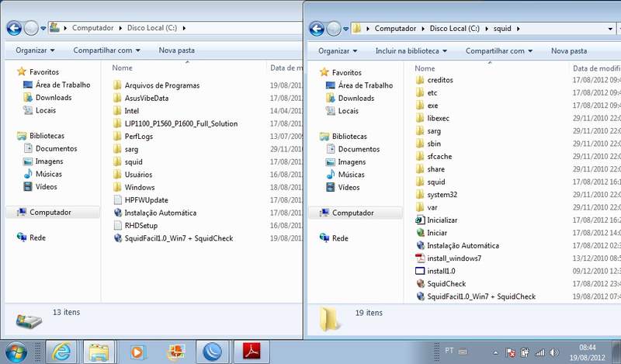Expand recent pages arrow in Disco Local window
The height and width of the screenshot is (364, 621).
(43, 29)
